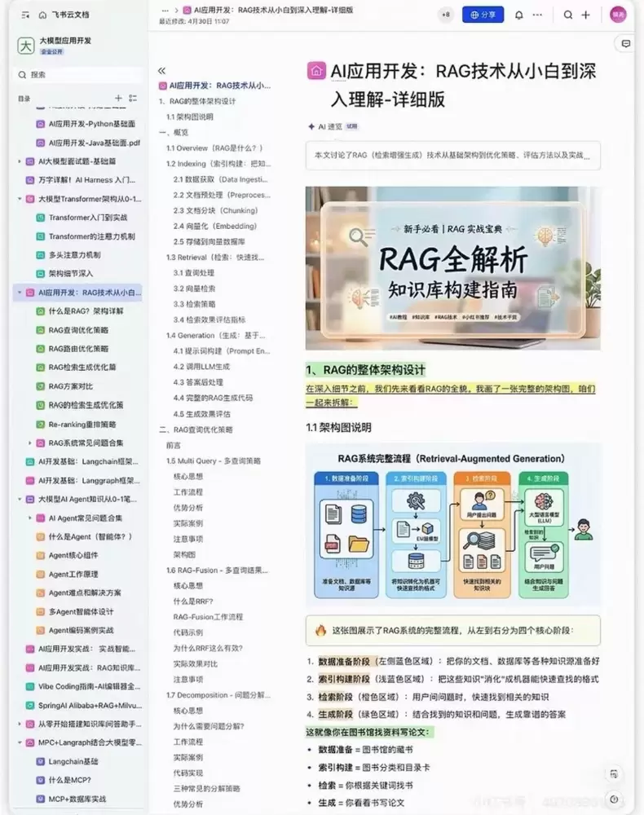
Task: Open SpringAI Alibaba+RAG+Milvus document
Action: pos(90,705)
